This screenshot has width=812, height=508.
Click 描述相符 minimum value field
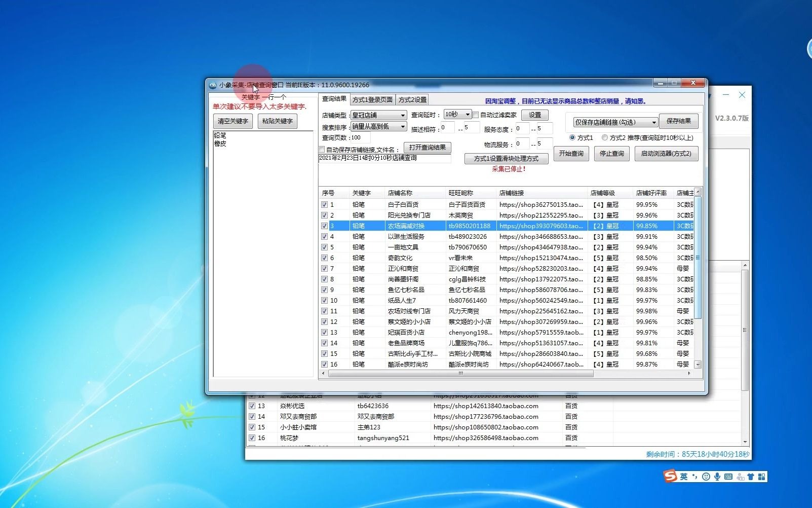coord(447,128)
